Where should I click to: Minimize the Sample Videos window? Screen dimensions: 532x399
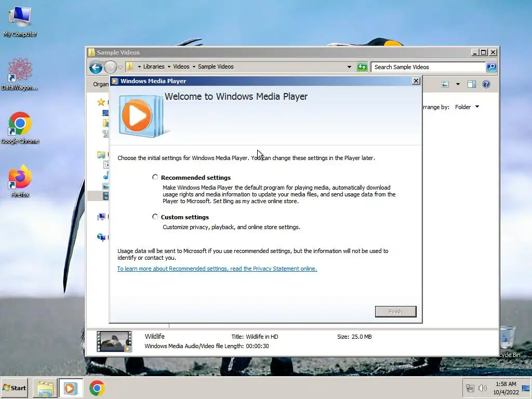pos(475,52)
